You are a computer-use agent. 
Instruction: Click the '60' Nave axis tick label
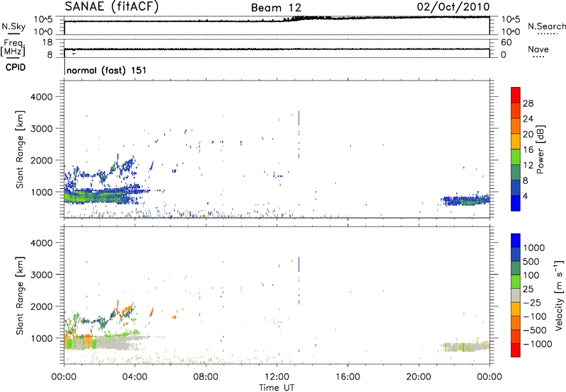[x=507, y=42]
